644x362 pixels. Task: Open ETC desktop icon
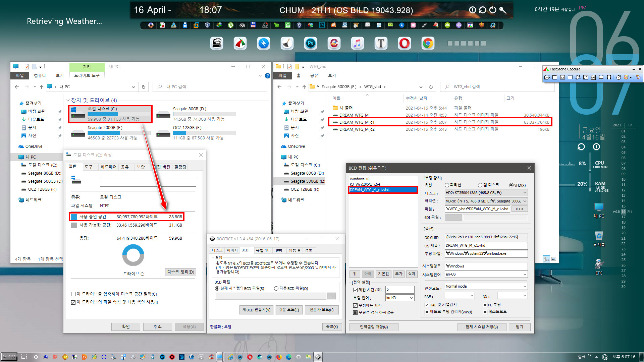tap(599, 267)
